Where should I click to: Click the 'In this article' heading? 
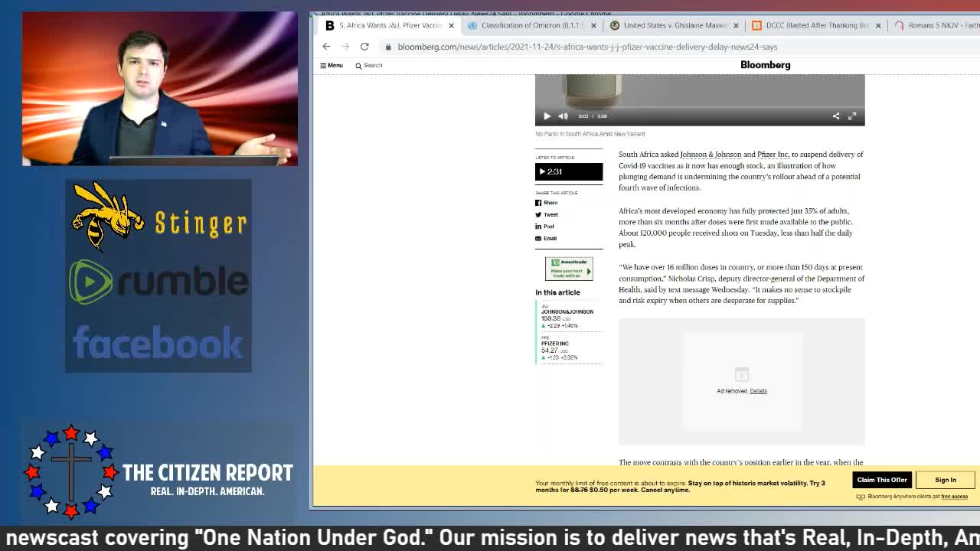coord(557,292)
